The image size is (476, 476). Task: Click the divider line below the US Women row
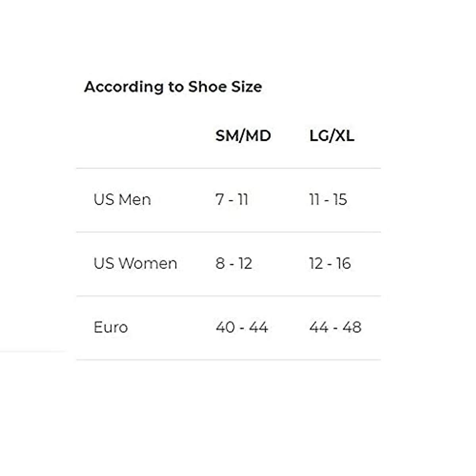point(228,296)
